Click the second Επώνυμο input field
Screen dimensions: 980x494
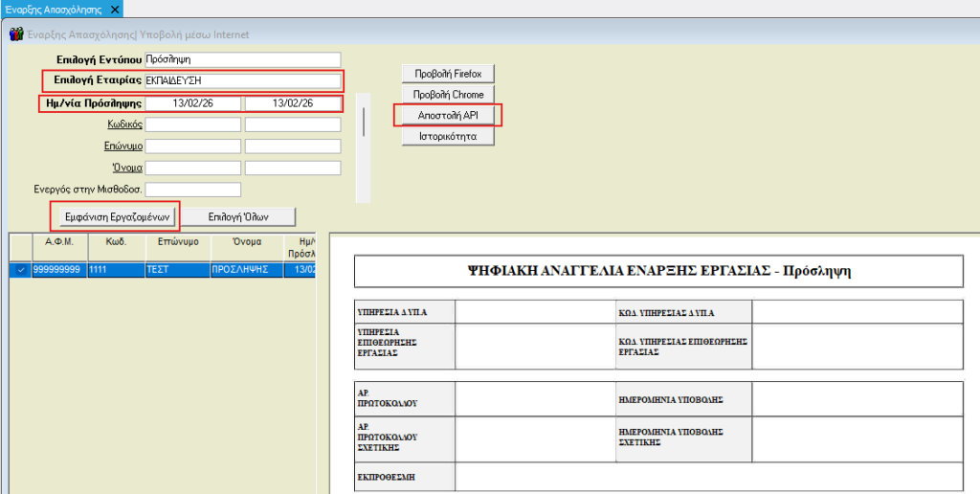292,146
